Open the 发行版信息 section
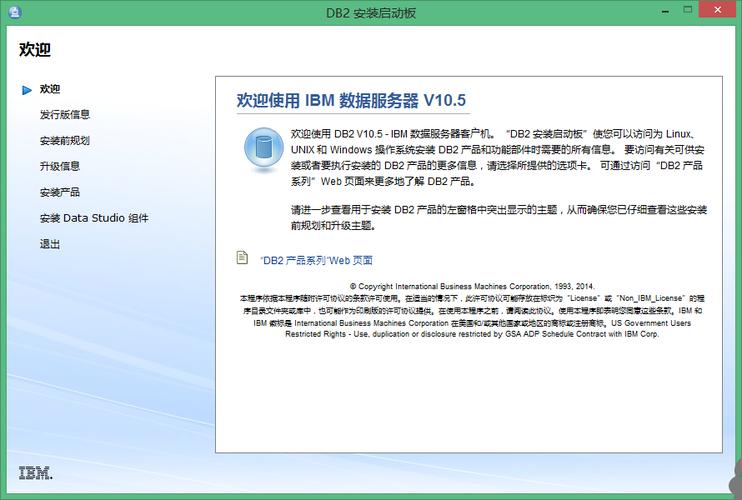Viewport: 742px width, 500px height. pos(65,114)
